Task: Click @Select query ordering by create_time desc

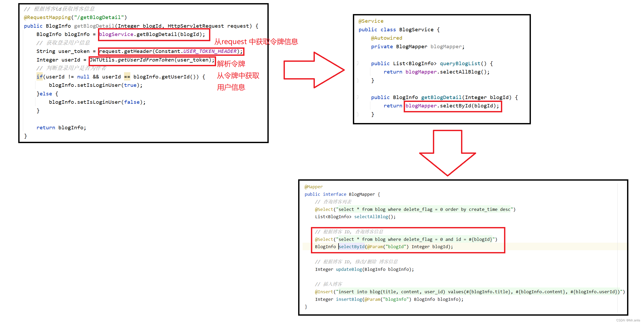Action: click(415, 210)
